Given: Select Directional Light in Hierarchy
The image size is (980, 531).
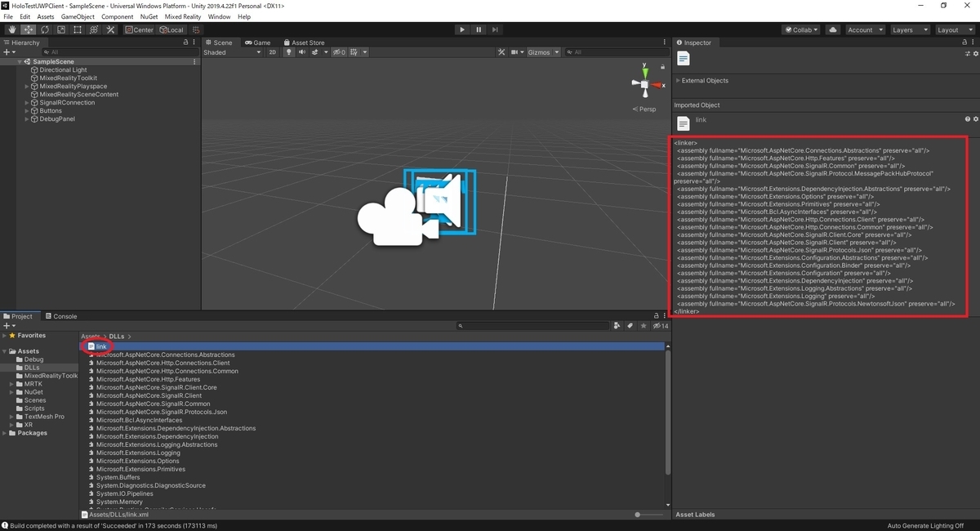Looking at the screenshot, I should point(63,70).
